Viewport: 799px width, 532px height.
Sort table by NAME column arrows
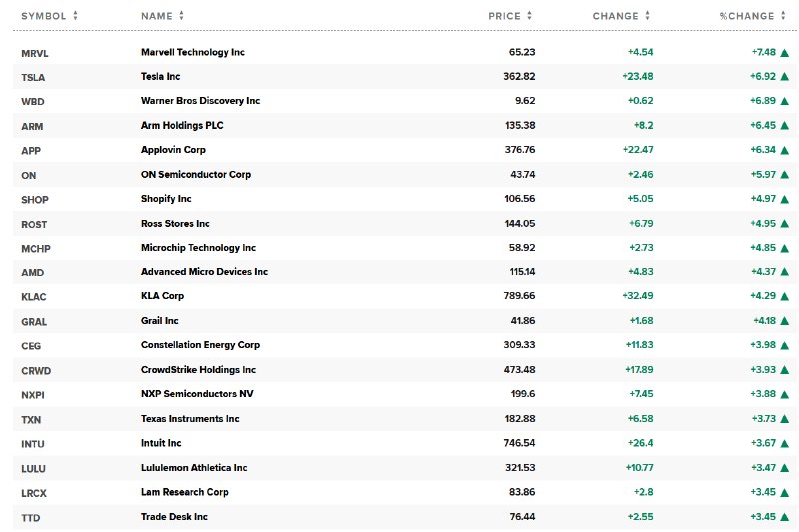point(181,15)
